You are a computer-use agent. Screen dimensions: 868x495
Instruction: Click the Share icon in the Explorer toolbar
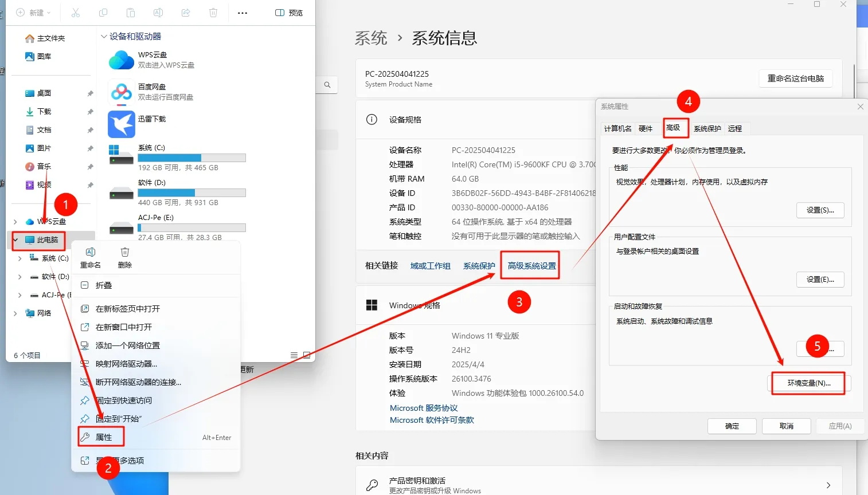186,12
